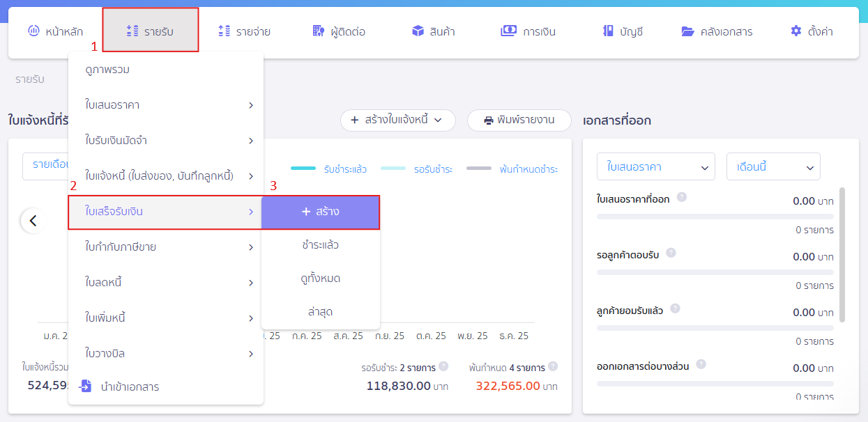This screenshot has width=868, height=422.
Task: Click help icon beside ใบเสนอราคาที่ออก
Action: 682,198
